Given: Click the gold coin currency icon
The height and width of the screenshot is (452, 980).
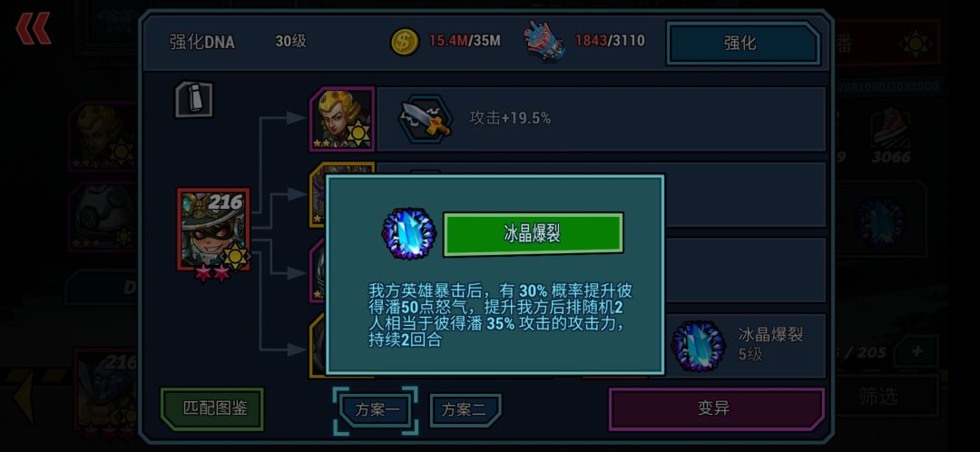Looking at the screenshot, I should (x=405, y=42).
